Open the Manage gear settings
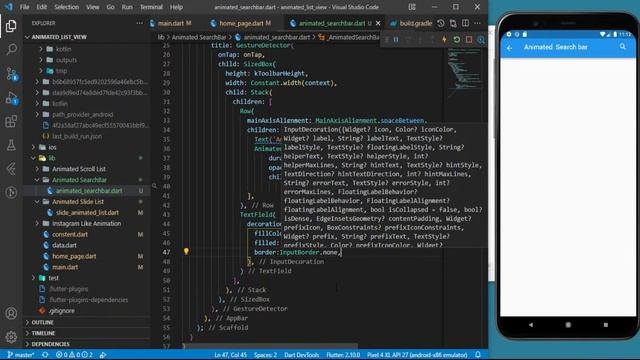The image size is (640, 360). coord(11,337)
